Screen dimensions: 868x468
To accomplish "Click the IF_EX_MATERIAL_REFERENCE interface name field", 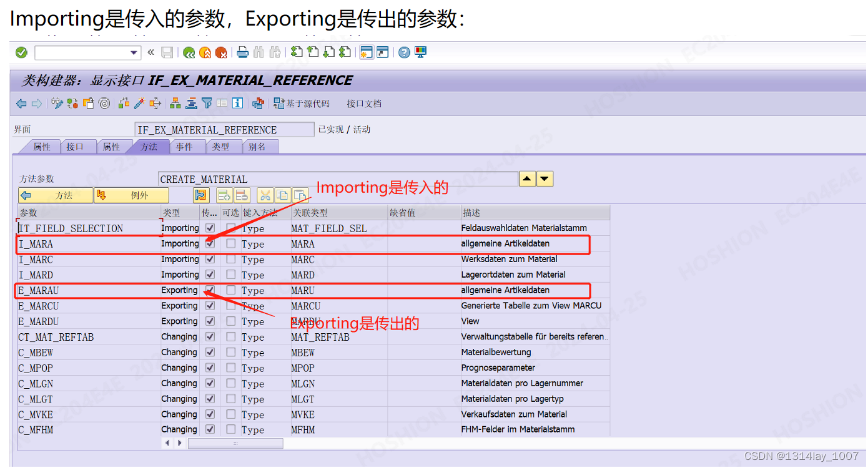I will click(225, 130).
